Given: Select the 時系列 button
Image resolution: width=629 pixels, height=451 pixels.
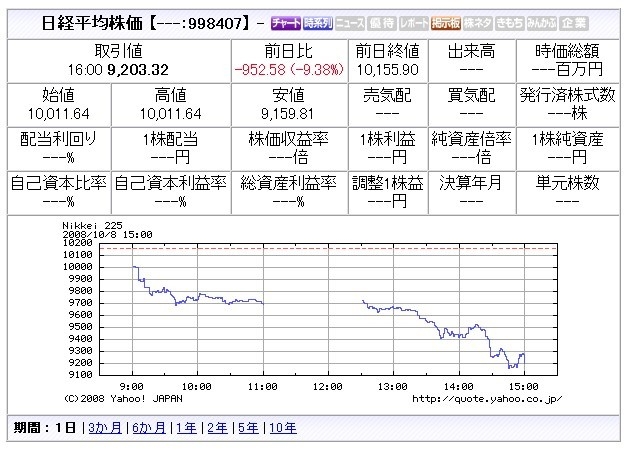Looking at the screenshot, I should [318, 23].
